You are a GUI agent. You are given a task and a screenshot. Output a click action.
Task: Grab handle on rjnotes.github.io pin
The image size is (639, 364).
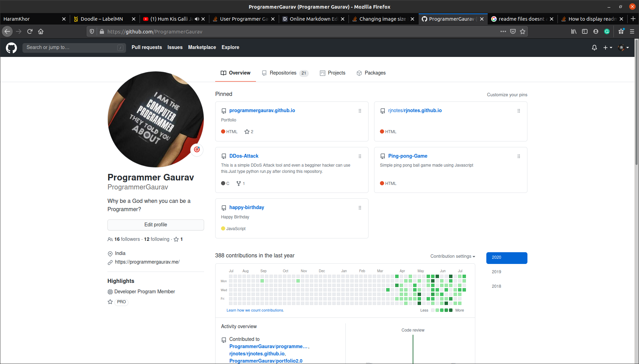pyautogui.click(x=519, y=111)
